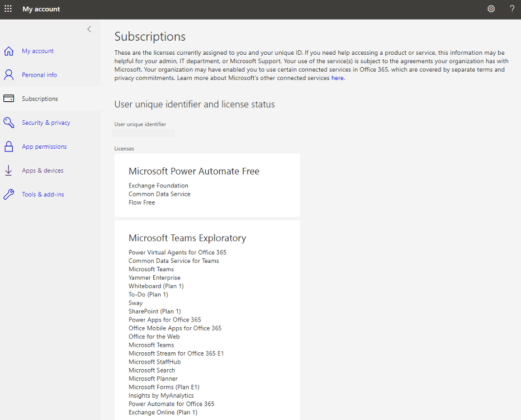This screenshot has height=420, width=521.
Task: Click the home icon beside My account
Action: point(8,51)
